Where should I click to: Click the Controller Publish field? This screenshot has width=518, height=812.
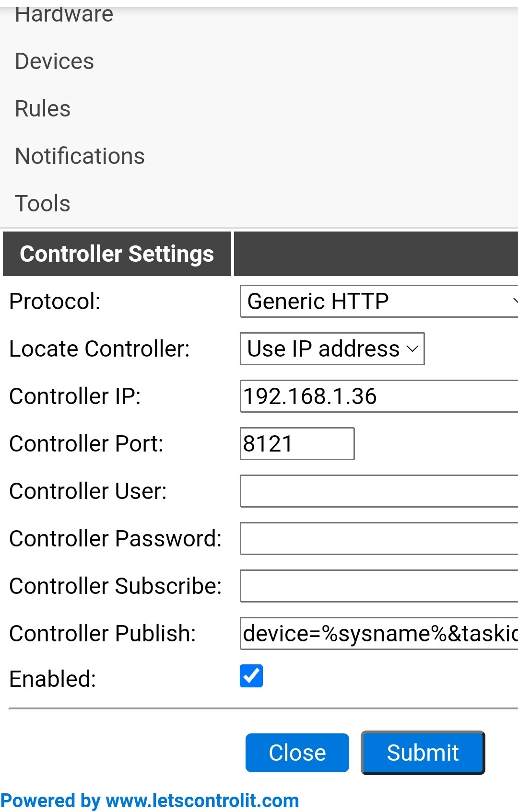pyautogui.click(x=379, y=633)
